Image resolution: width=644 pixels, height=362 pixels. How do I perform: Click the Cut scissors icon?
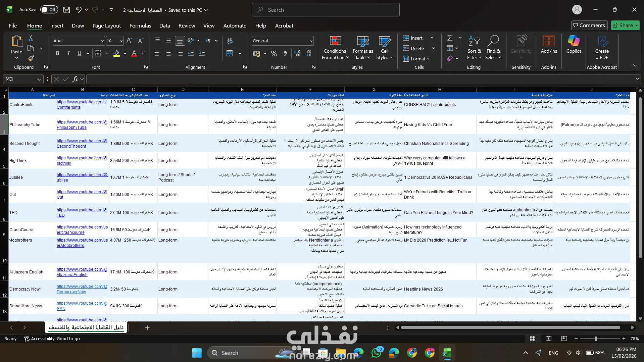[x=31, y=38]
